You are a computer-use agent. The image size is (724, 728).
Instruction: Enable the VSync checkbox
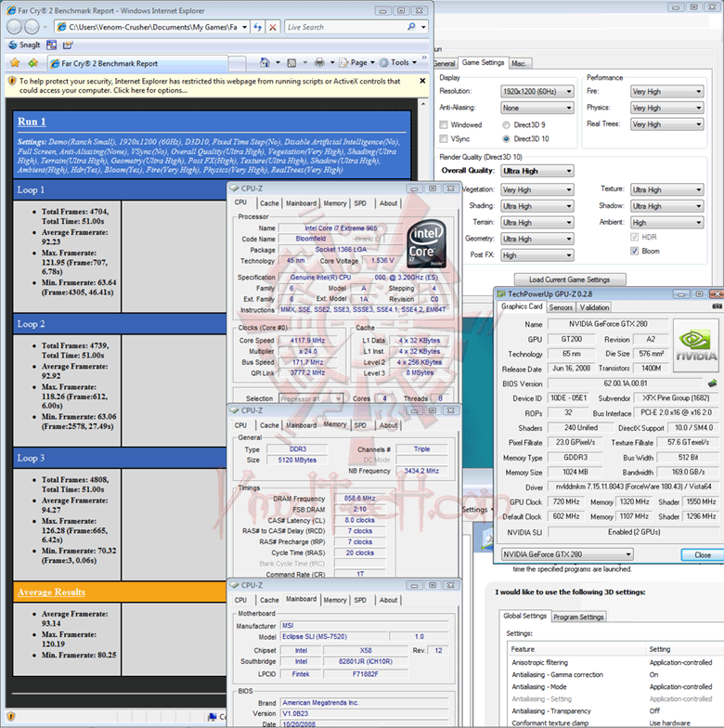coord(444,138)
